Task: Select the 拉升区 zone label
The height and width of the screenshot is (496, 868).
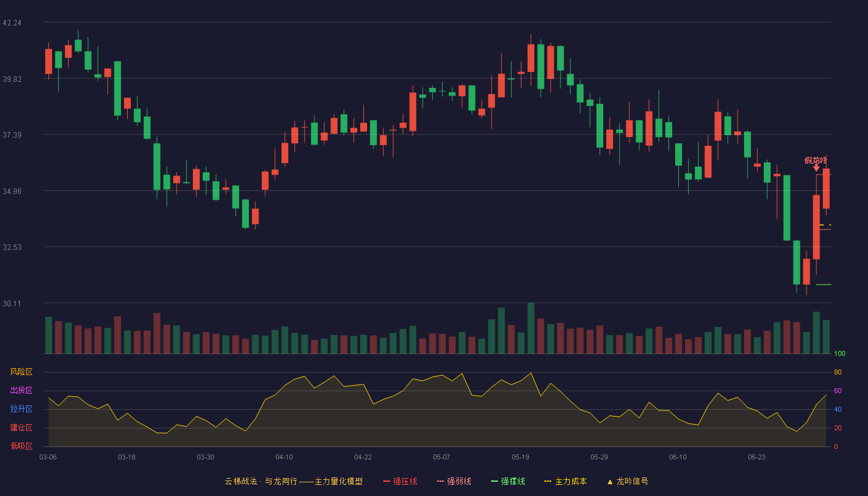Action: pos(21,409)
